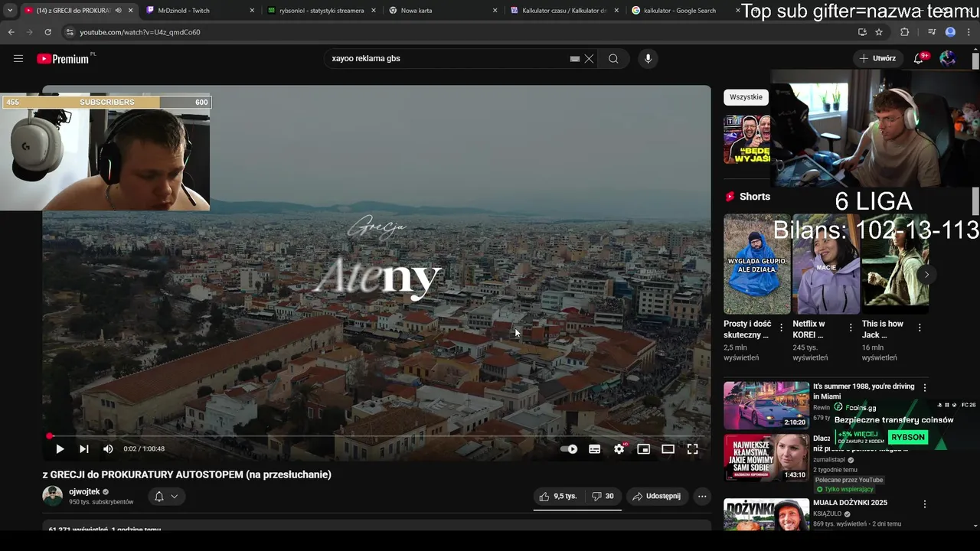
Task: Clear the search text with X icon
Action: click(x=589, y=59)
